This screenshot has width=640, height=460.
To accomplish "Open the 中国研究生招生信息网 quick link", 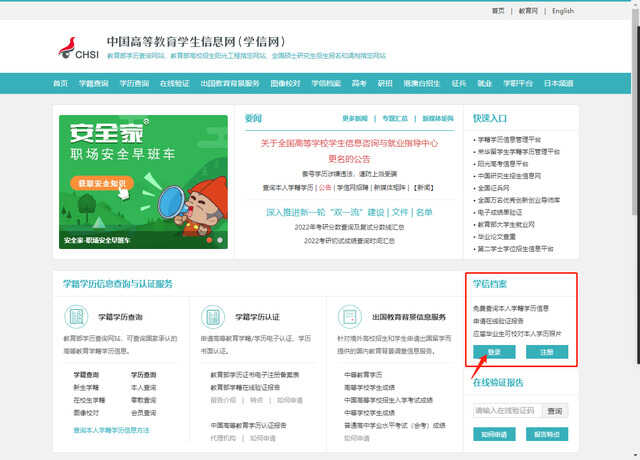I will [x=509, y=176].
